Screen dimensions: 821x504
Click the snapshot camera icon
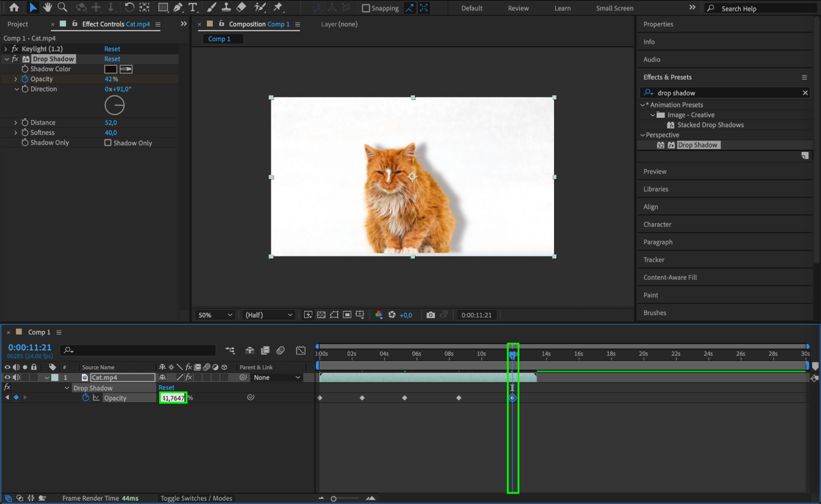tap(430, 315)
